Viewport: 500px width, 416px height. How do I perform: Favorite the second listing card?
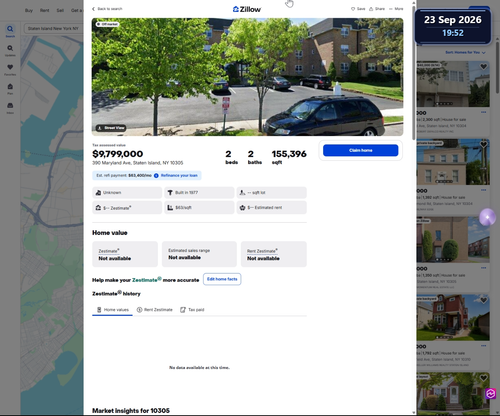click(x=483, y=144)
